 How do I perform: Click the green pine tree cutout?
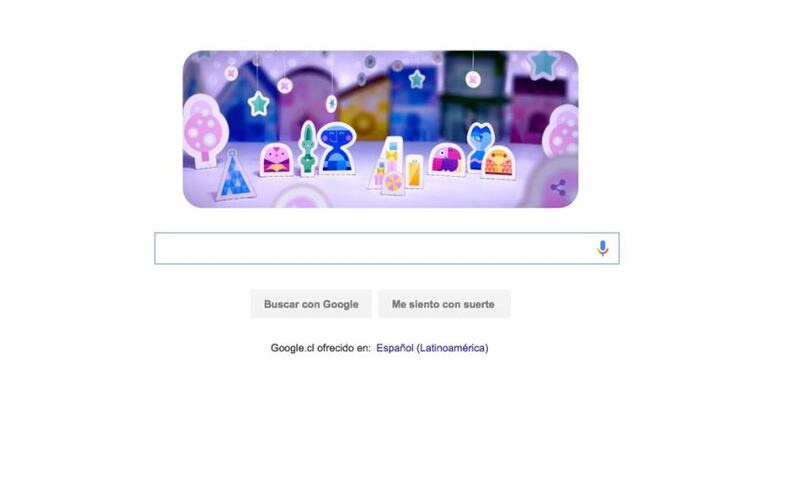pyautogui.click(x=308, y=148)
